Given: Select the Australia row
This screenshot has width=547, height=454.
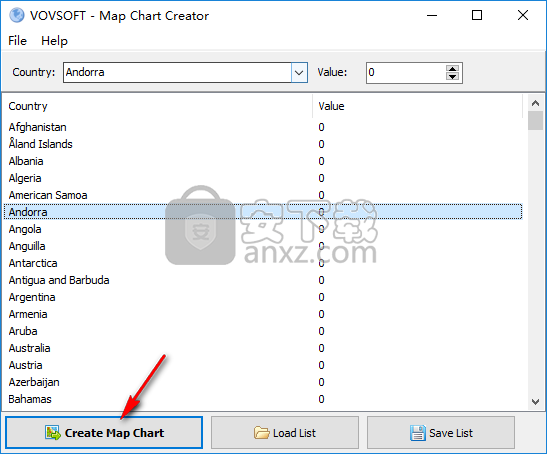Looking at the screenshot, I should coord(263,348).
